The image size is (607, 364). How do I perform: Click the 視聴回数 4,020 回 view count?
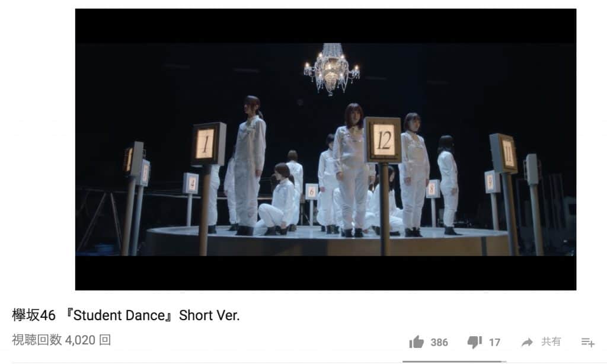pyautogui.click(x=62, y=340)
